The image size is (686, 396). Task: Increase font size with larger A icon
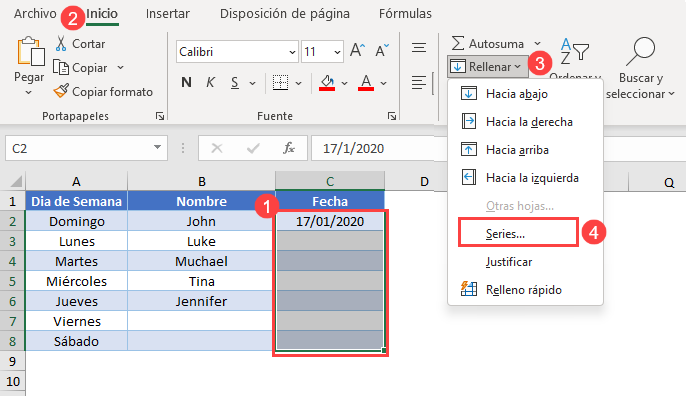[357, 51]
